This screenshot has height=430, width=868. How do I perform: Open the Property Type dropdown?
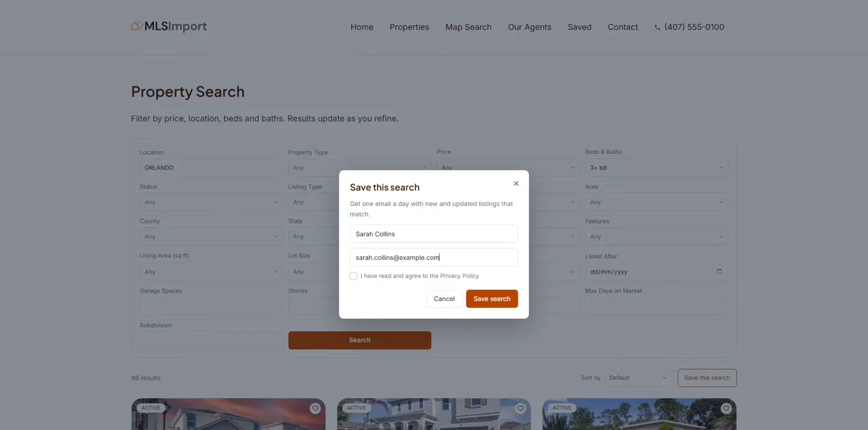(360, 168)
